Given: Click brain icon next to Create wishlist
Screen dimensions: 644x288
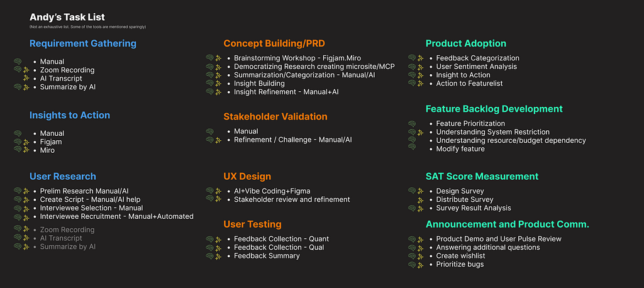Looking at the screenshot, I should (412, 256).
